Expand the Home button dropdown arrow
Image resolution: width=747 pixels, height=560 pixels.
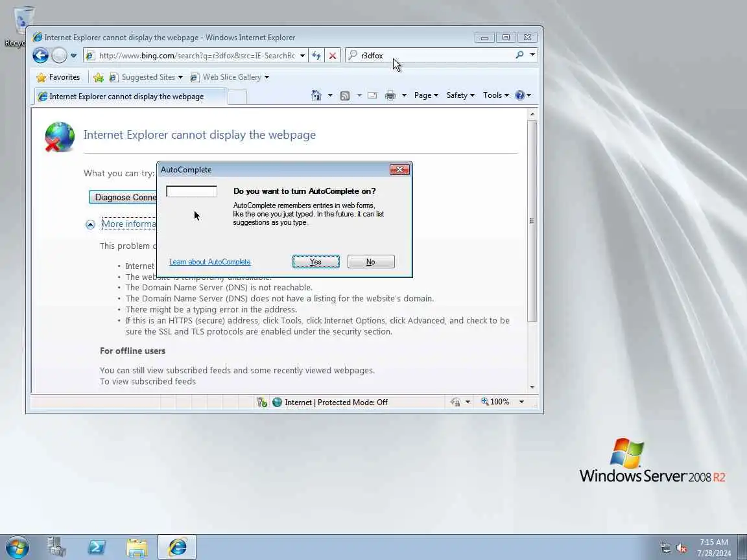tap(330, 95)
